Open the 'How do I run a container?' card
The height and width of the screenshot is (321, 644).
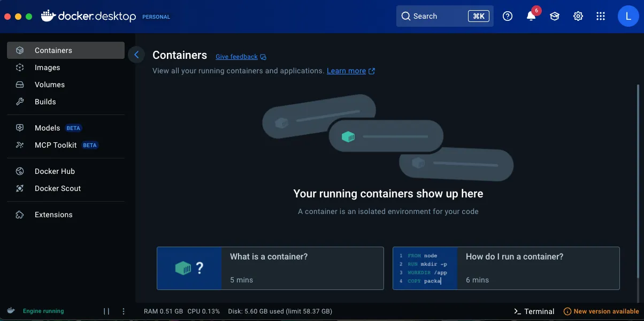pos(506,268)
